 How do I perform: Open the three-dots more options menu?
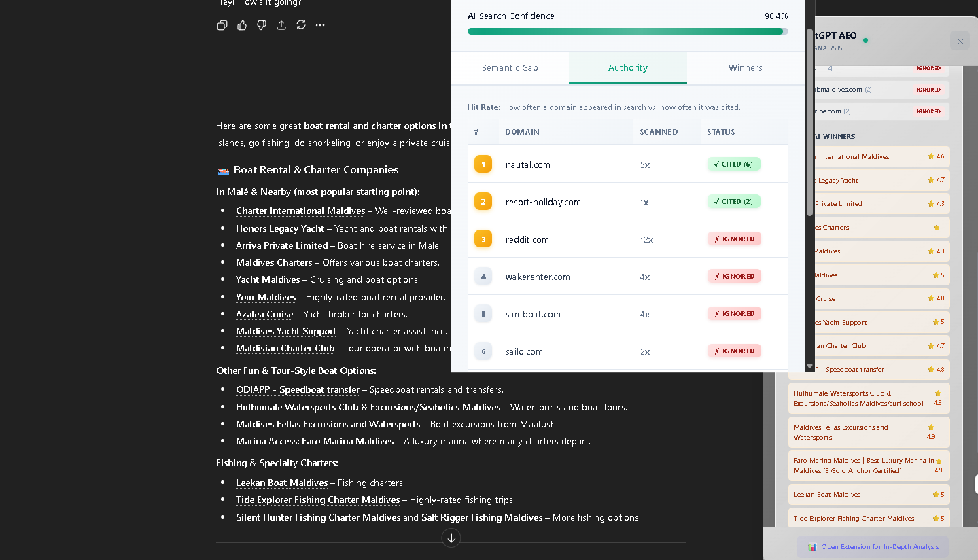click(x=320, y=25)
